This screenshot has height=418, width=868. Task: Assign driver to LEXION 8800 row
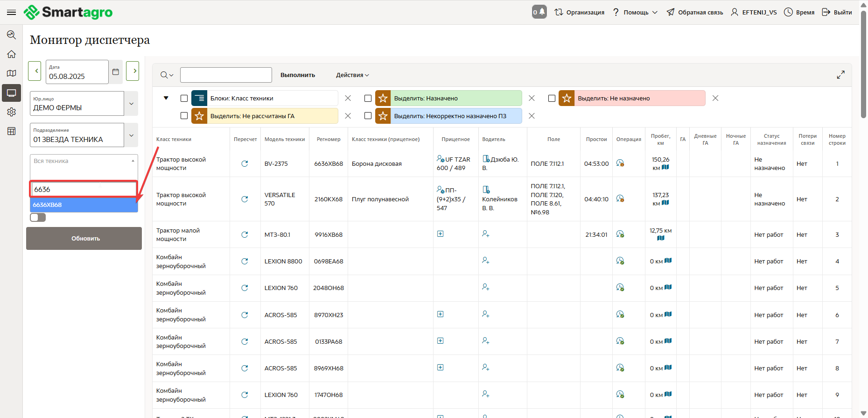tap(486, 261)
